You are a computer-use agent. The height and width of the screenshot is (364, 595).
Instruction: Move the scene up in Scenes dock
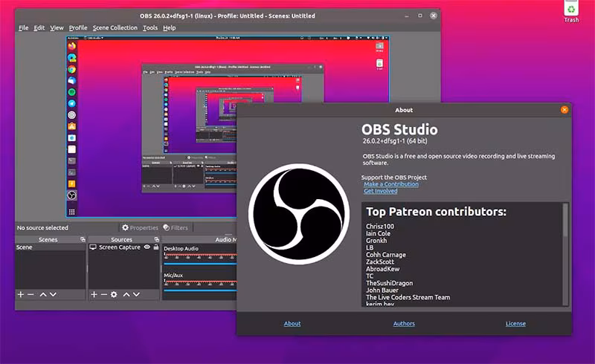(43, 294)
